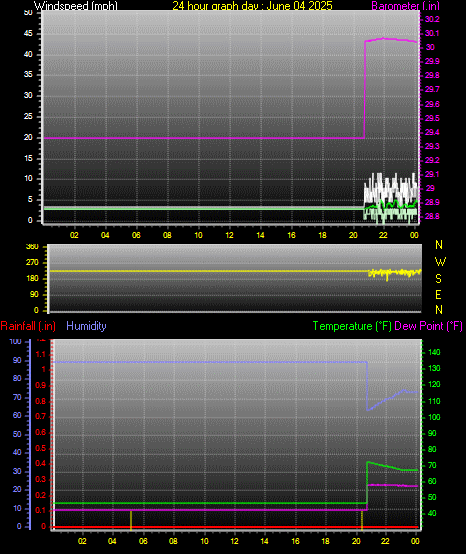466x554 pixels.
Task: Click the 'Dew Point (°F)' legend label
Action: coord(428,326)
